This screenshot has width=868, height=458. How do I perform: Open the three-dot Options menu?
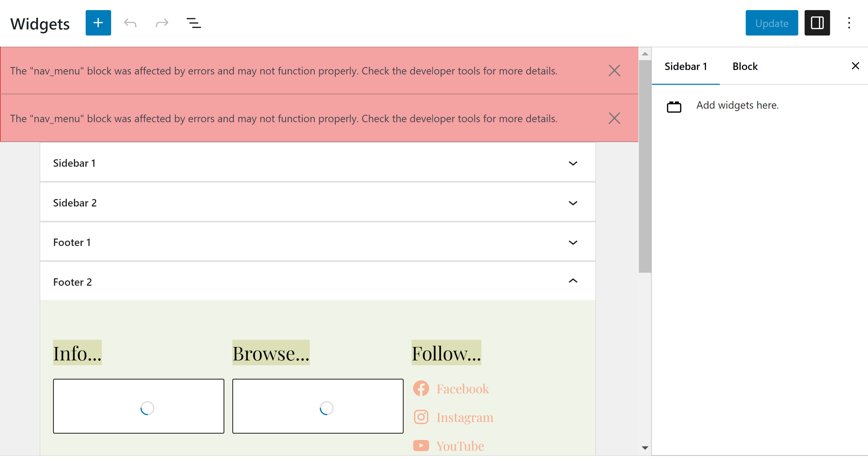coord(849,23)
